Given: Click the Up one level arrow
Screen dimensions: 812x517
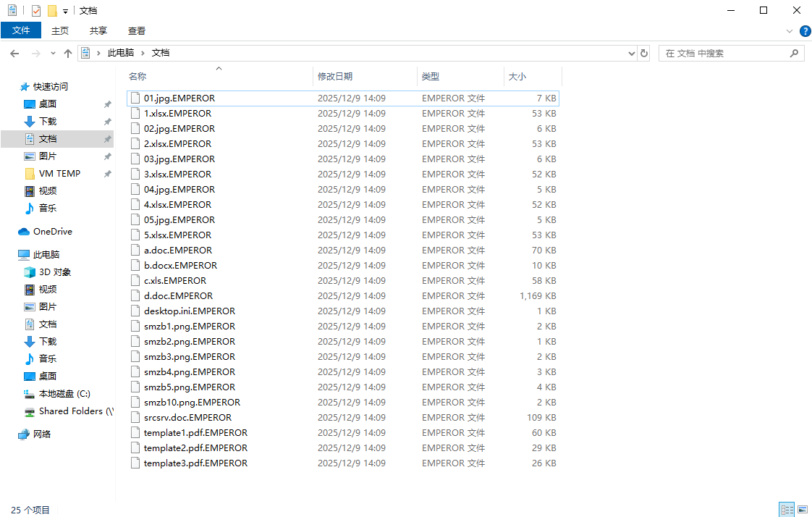Looking at the screenshot, I should pyautogui.click(x=68, y=54).
